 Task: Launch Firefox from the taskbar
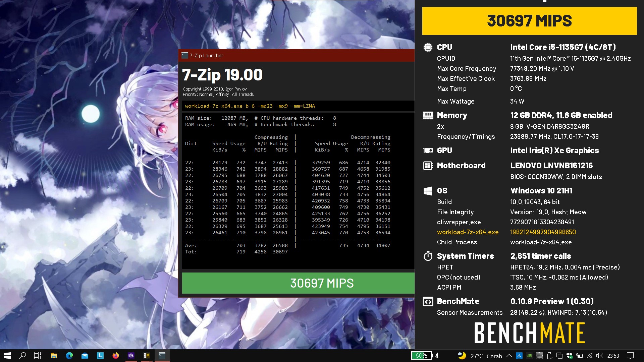tap(116, 356)
